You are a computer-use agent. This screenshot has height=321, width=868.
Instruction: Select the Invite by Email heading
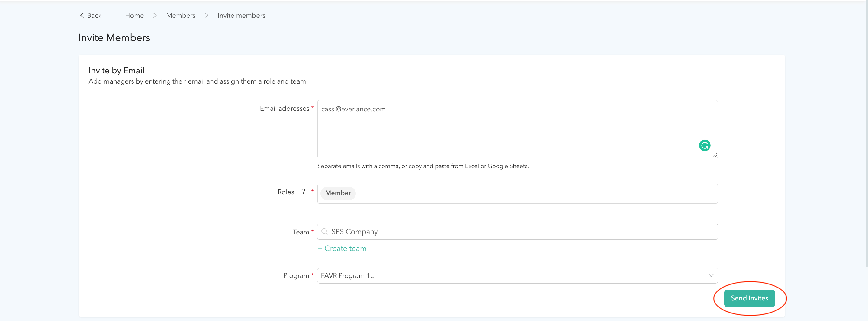[x=116, y=70]
